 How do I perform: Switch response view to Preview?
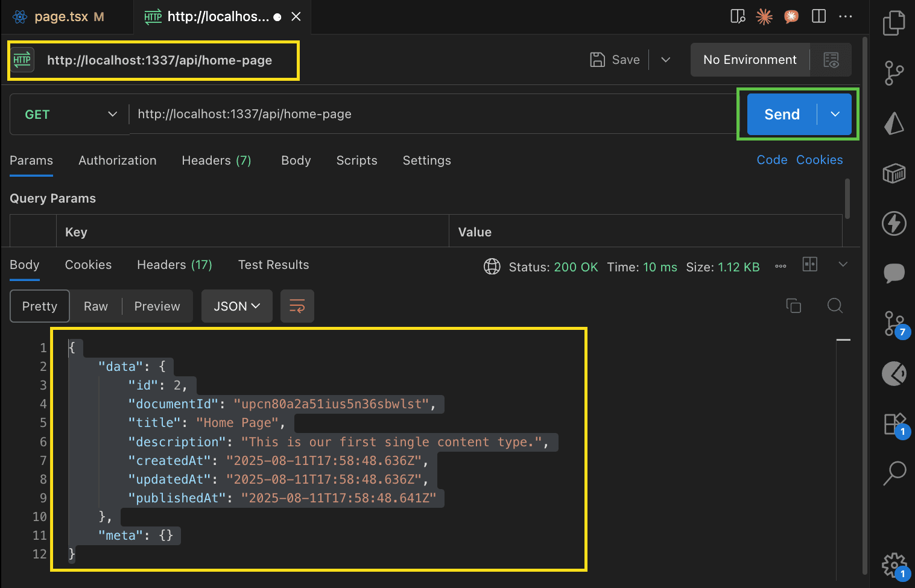[157, 306]
